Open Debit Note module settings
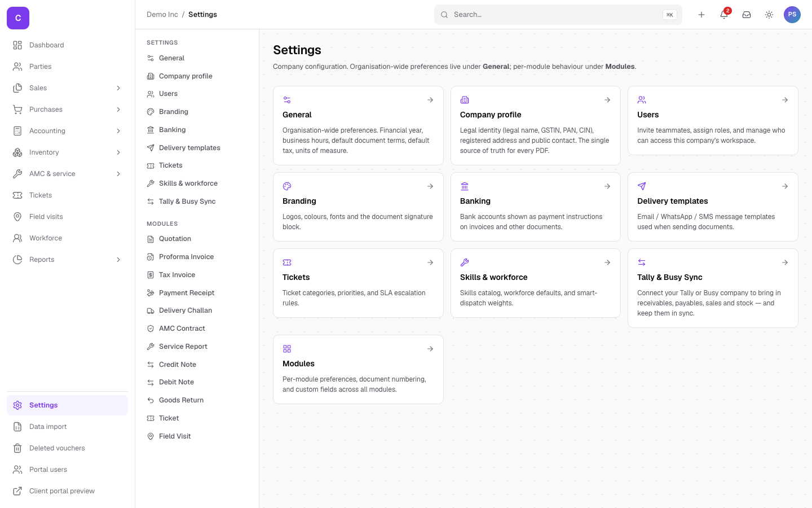This screenshot has width=812, height=508. [197, 382]
